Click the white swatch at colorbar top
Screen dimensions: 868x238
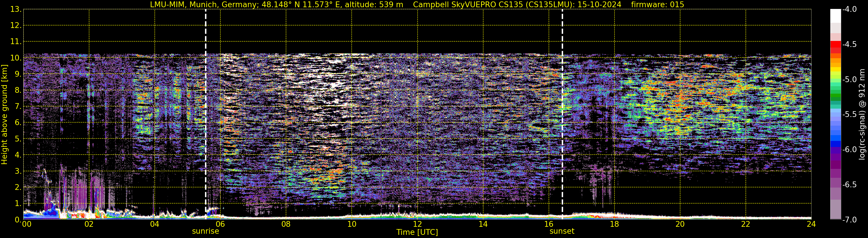[836, 16]
